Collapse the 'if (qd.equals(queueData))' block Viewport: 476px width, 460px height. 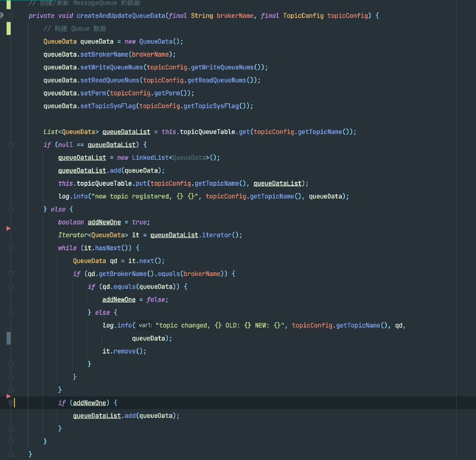tap(11, 287)
